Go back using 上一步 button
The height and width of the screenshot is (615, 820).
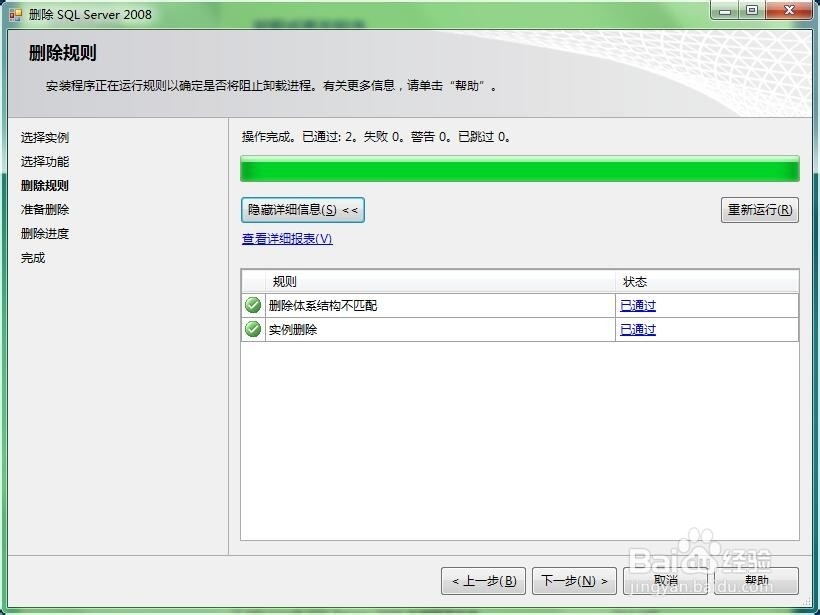(x=483, y=581)
